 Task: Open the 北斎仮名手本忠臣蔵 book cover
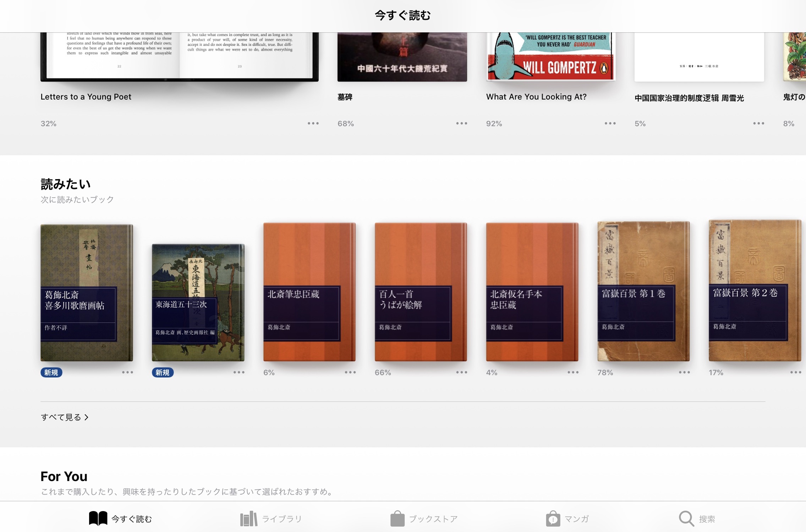[532, 292]
